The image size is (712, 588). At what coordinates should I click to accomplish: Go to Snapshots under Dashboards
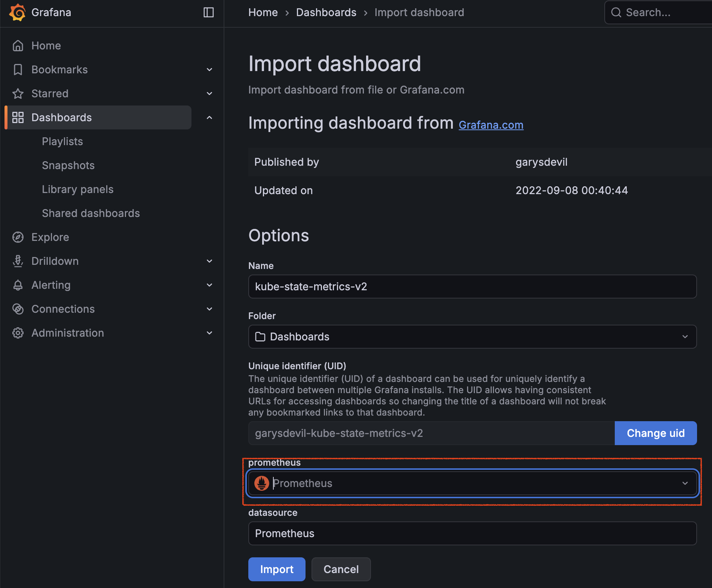(68, 165)
